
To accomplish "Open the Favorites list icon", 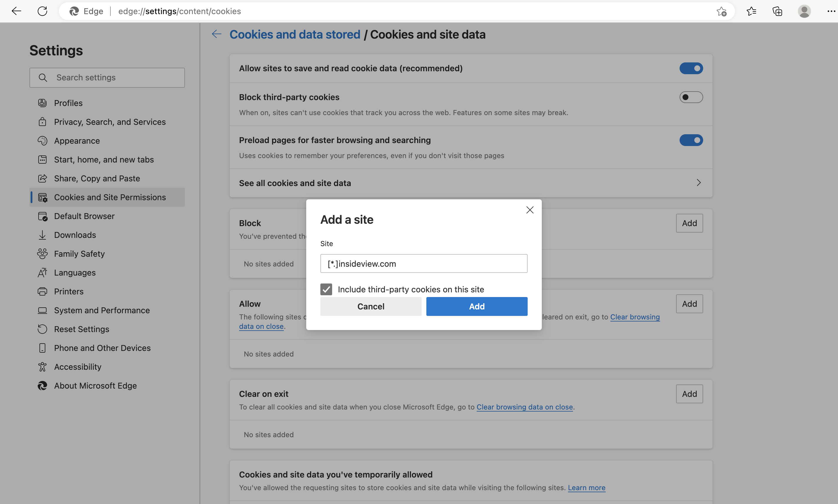I will [751, 11].
